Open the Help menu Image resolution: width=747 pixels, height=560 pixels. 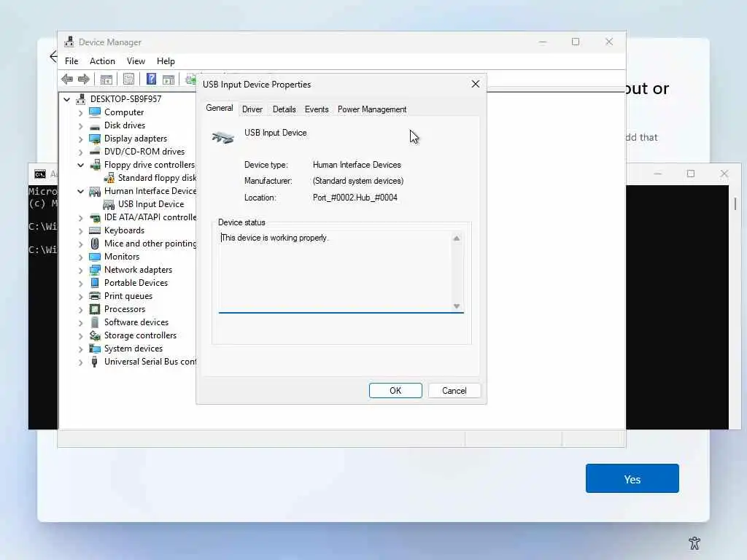click(x=166, y=61)
